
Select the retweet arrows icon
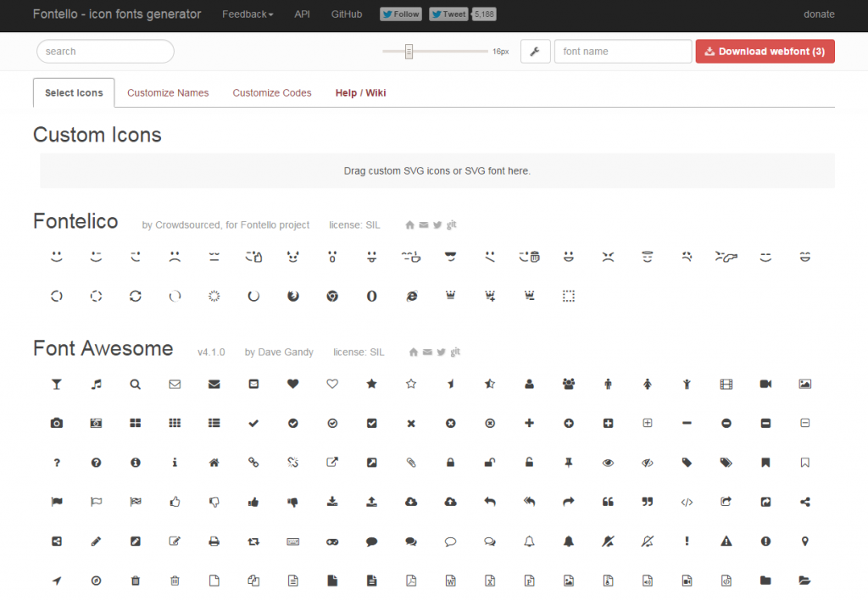tap(253, 542)
